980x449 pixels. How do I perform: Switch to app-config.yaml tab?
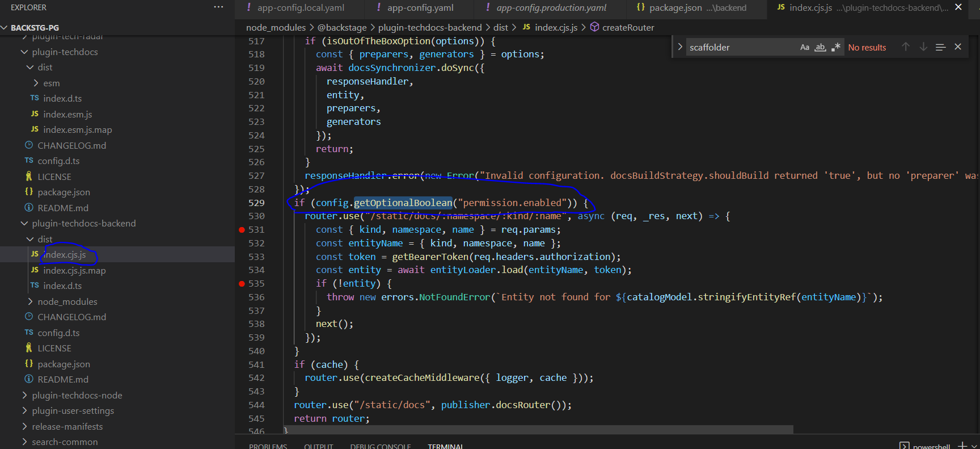pos(421,8)
